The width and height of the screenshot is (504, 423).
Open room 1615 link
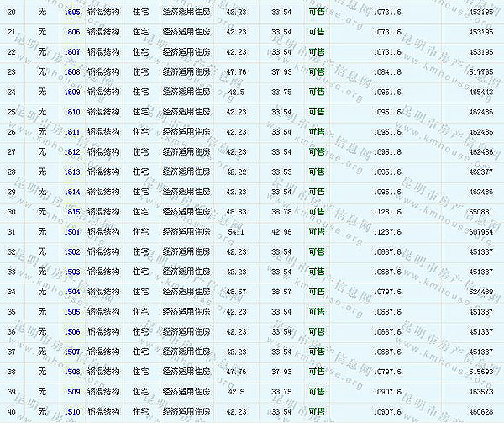coord(72,212)
